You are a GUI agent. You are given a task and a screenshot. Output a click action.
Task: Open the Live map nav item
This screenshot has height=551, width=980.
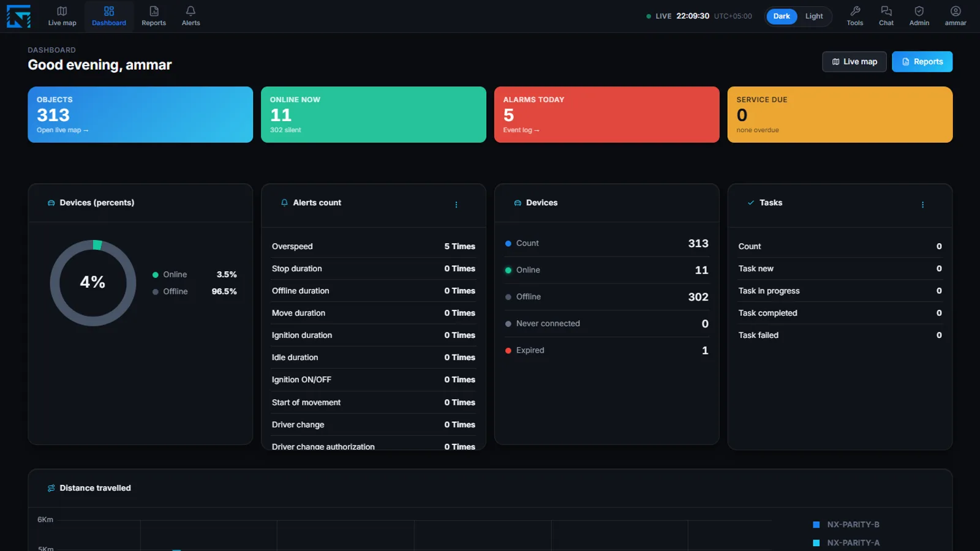click(x=62, y=17)
